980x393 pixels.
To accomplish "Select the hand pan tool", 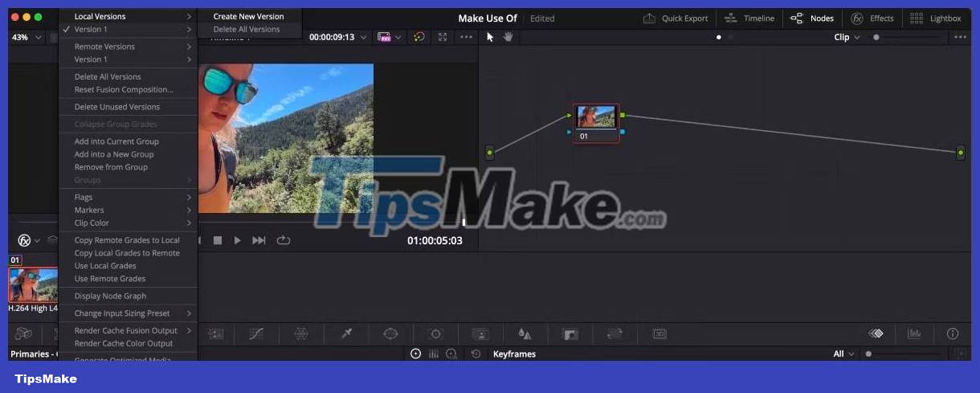I will tap(508, 37).
